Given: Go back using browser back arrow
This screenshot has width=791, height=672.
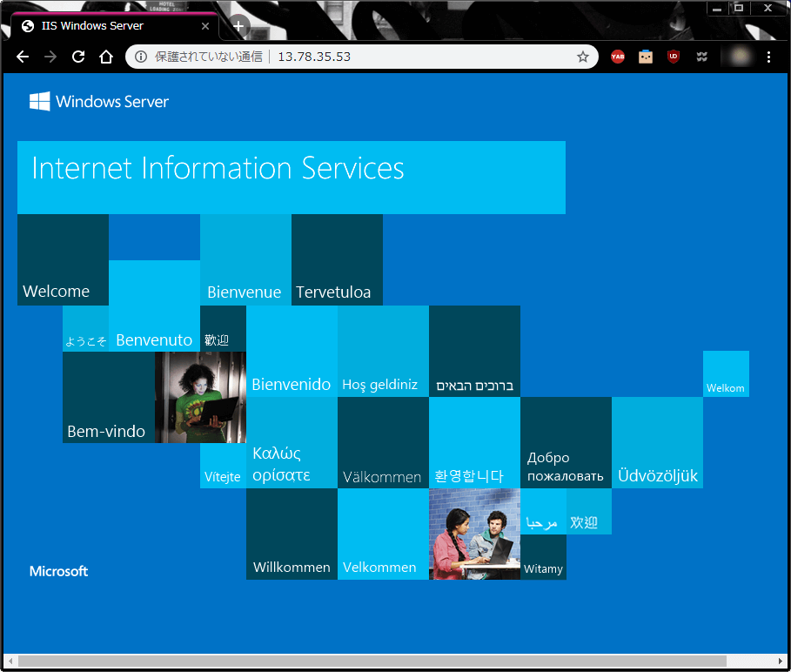Looking at the screenshot, I should (23, 57).
